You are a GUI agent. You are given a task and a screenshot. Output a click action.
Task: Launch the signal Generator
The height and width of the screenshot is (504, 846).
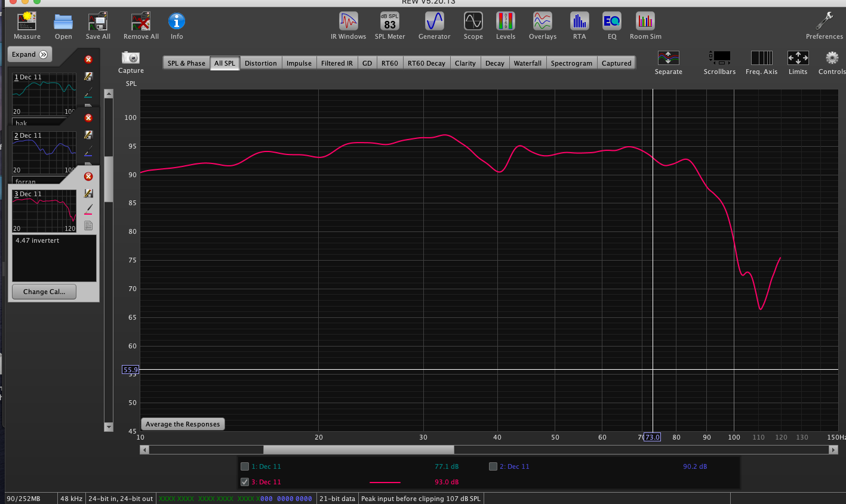(434, 22)
